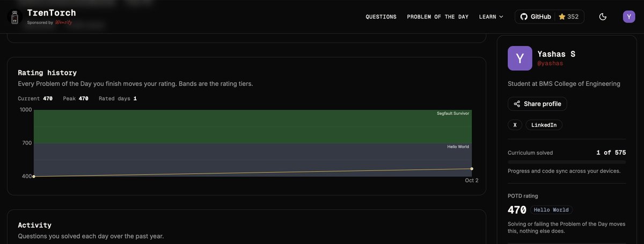This screenshot has width=644, height=244.
Task: Go to the Questions page
Action: [x=381, y=17]
